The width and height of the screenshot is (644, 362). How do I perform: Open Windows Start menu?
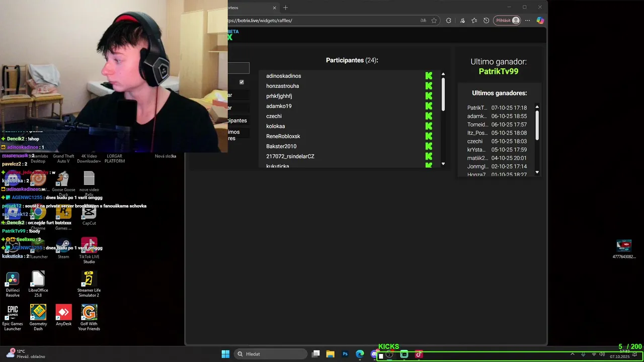(x=225, y=354)
